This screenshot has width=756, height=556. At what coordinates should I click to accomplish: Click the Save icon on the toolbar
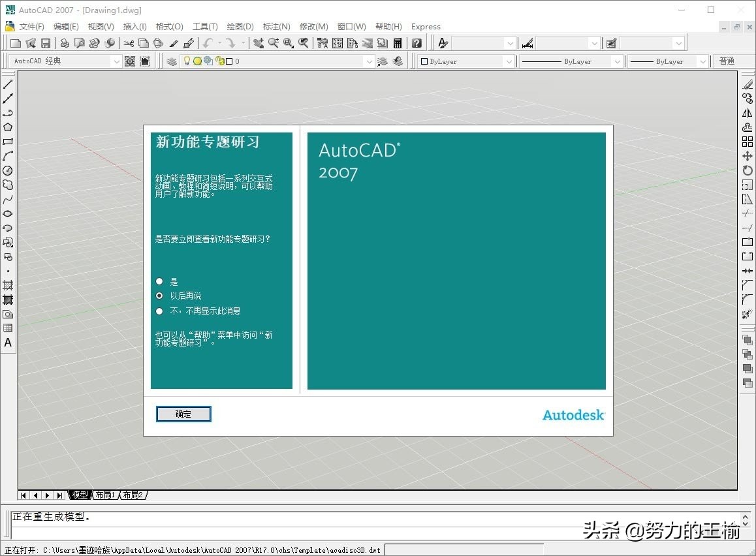[45, 42]
